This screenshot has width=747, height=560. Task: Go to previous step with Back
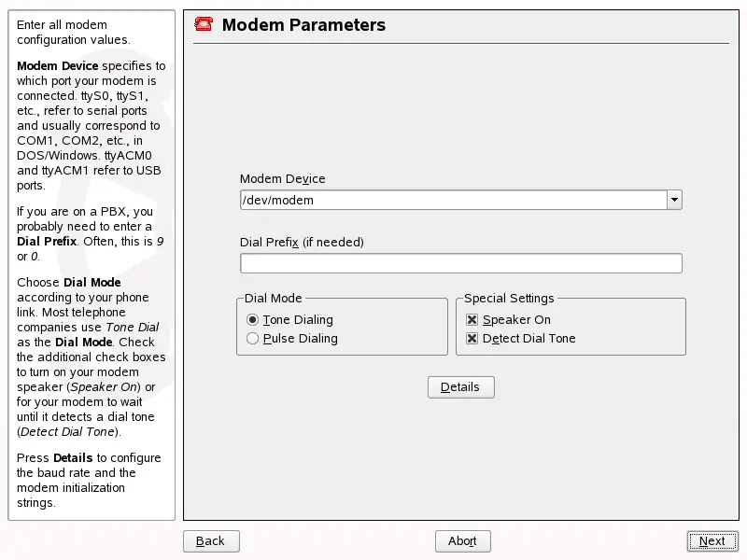tap(211, 541)
